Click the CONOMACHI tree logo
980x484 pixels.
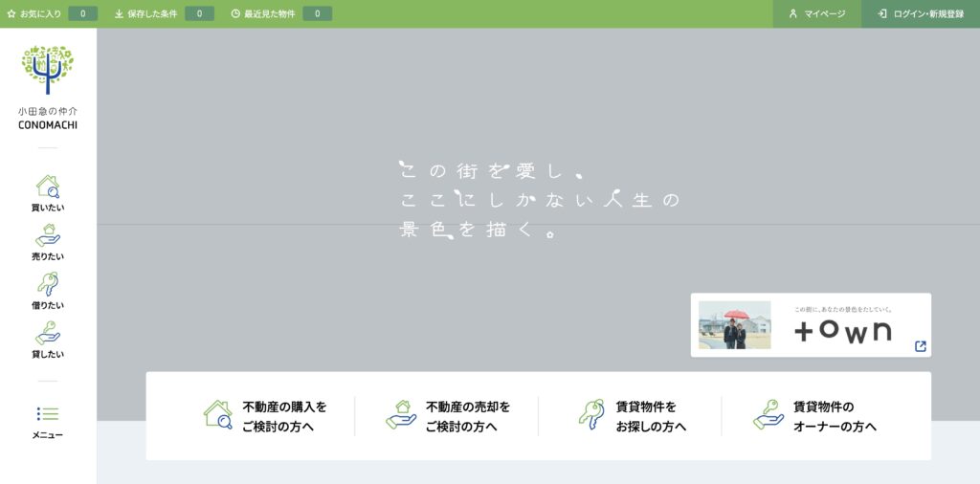point(48,69)
